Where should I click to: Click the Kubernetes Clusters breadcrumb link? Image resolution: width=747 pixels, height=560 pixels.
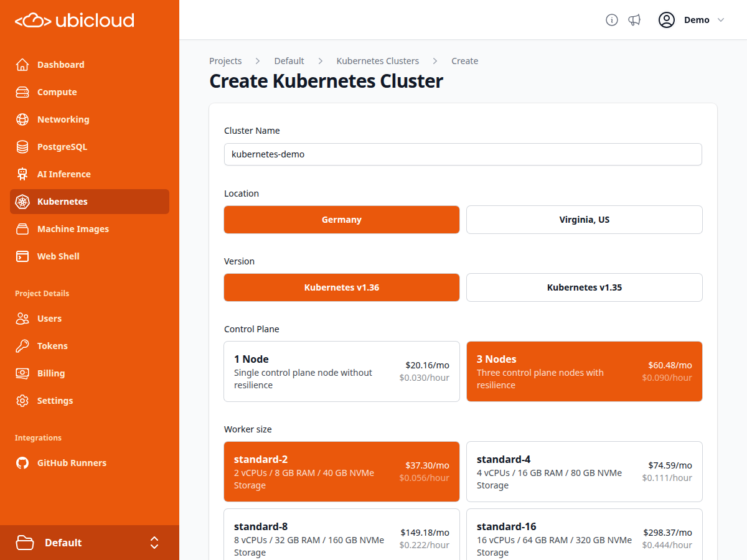378,61
